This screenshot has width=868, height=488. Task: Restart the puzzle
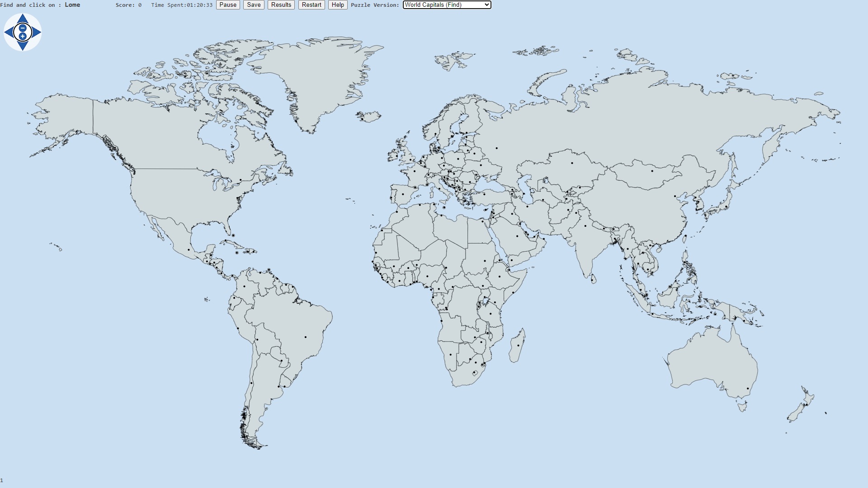click(311, 5)
